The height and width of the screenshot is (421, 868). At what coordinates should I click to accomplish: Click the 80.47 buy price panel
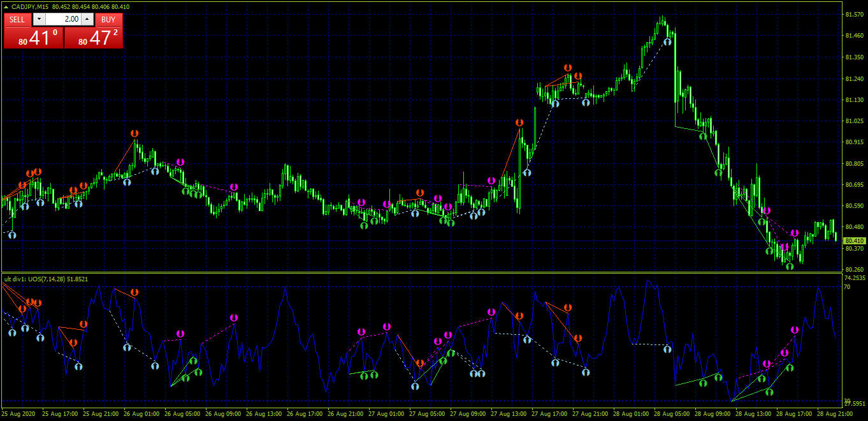coord(93,38)
